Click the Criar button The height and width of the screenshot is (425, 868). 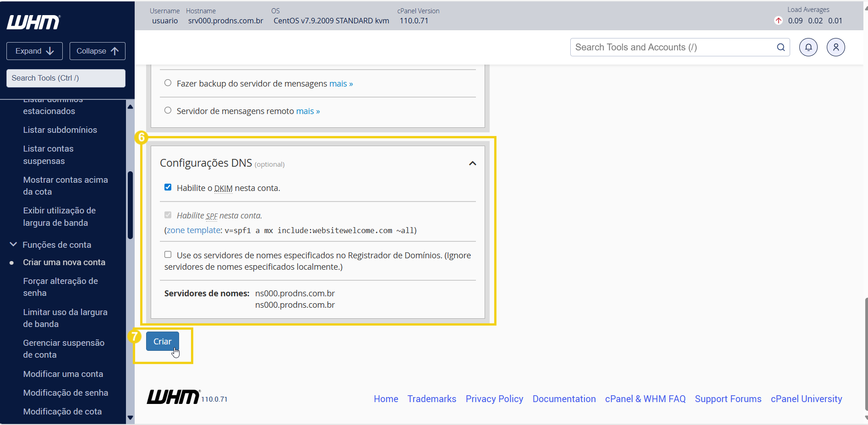163,341
